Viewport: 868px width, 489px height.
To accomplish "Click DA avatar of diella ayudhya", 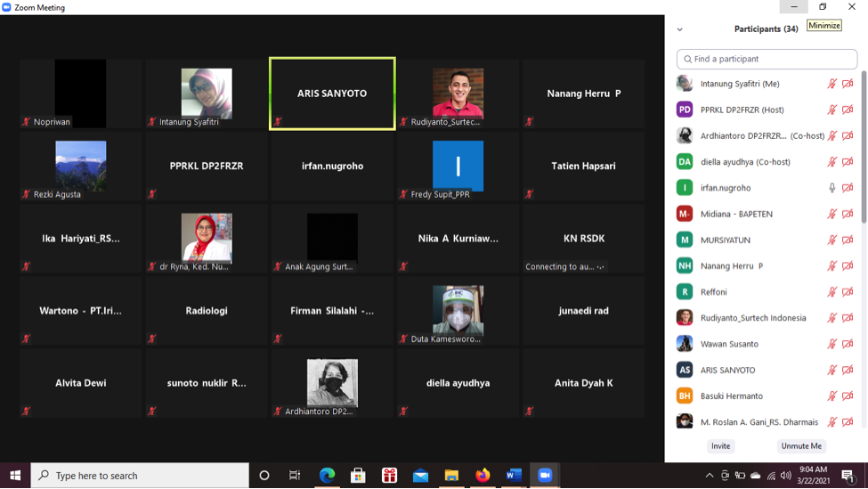I will coord(685,162).
